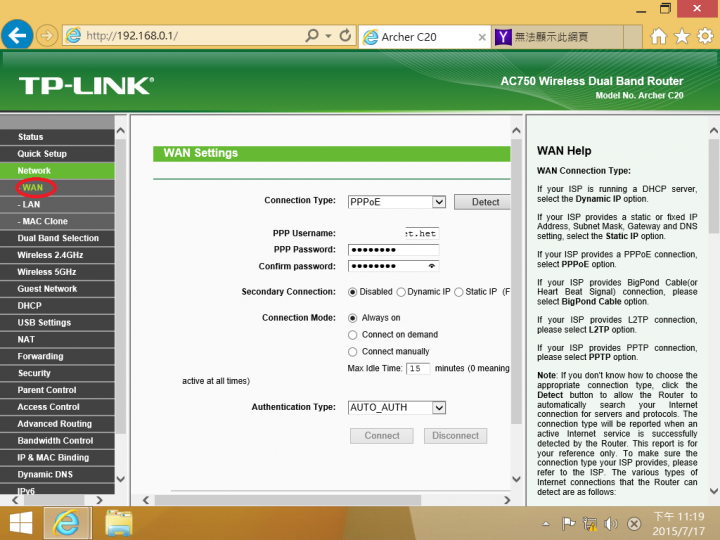720x540 pixels.
Task: Select Dynamic IP secondary connection
Action: (x=401, y=292)
